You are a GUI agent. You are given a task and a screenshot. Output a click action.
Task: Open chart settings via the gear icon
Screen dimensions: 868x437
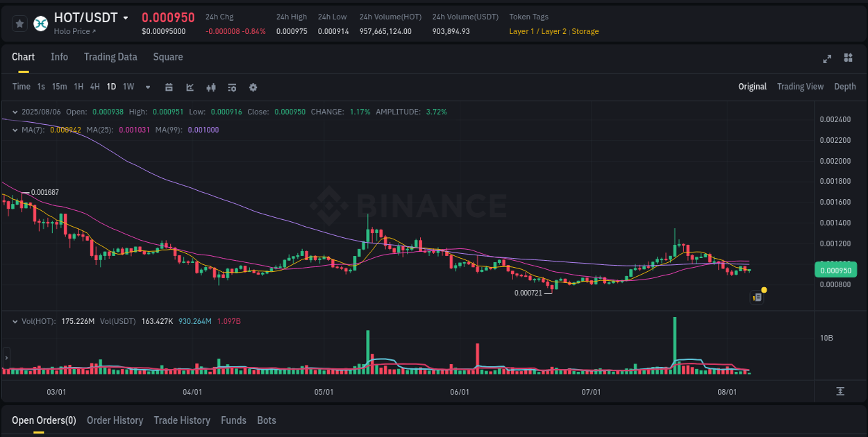point(253,87)
